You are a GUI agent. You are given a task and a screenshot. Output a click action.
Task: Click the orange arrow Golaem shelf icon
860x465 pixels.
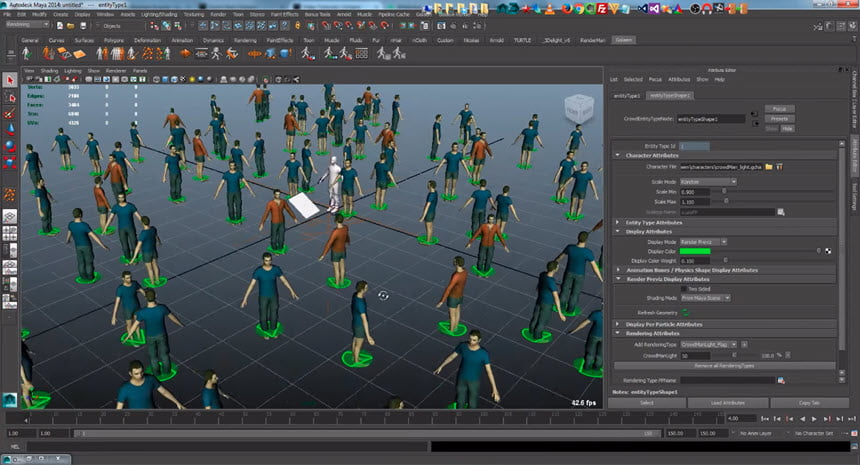point(185,53)
